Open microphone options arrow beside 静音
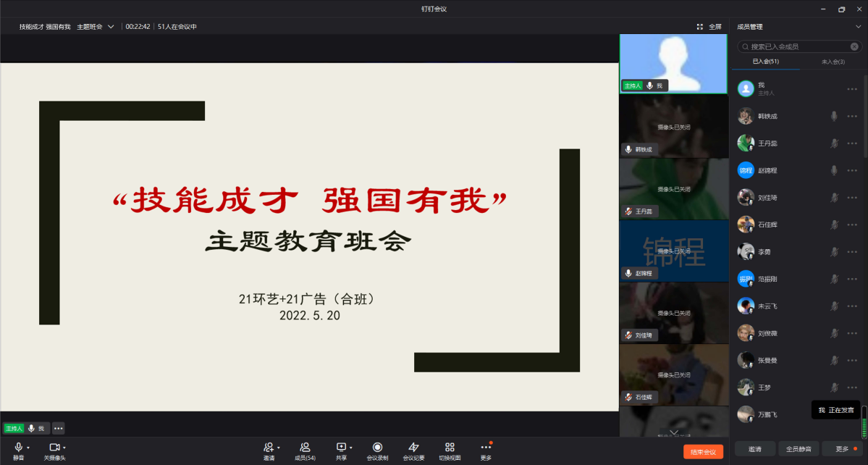The image size is (868, 465). click(28, 448)
